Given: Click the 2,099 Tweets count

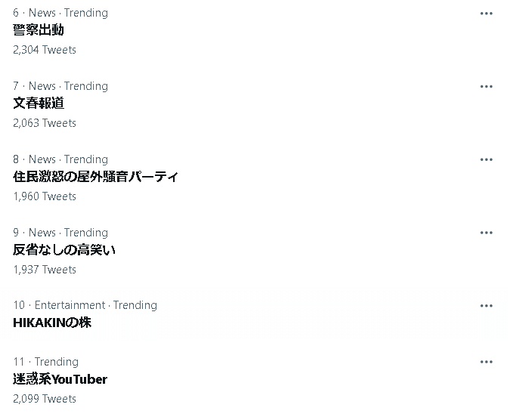Looking at the screenshot, I should point(45,399).
